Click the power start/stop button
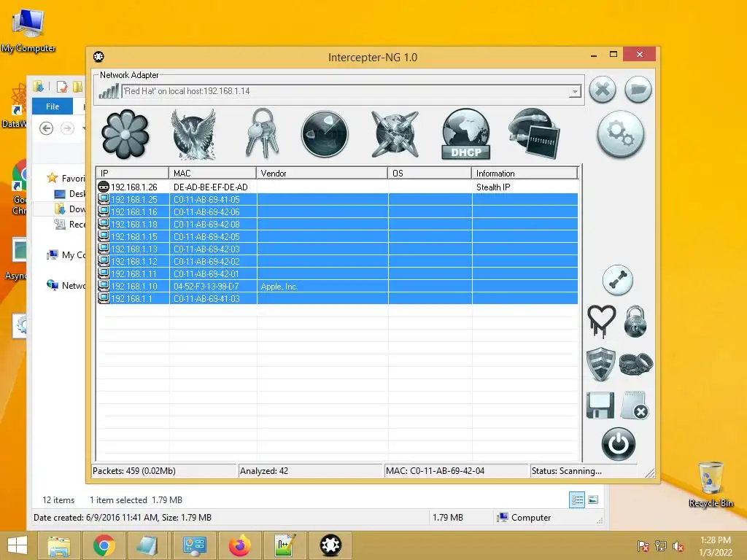Viewport: 747px width, 560px height. (619, 444)
